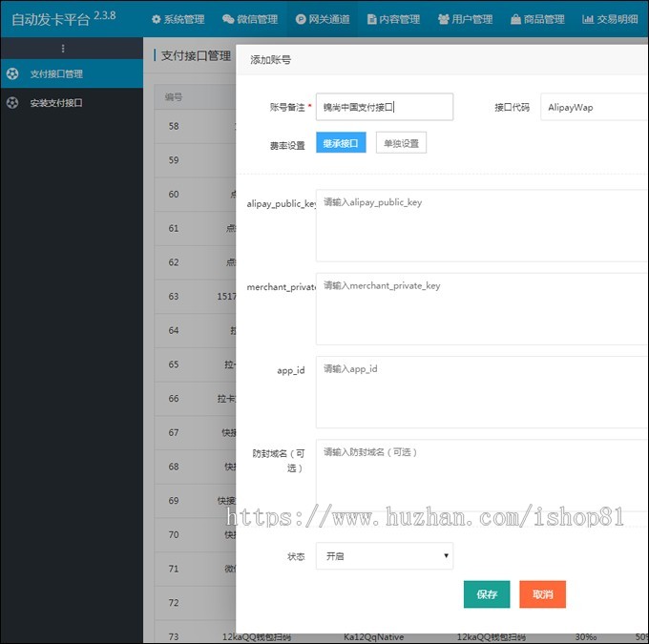Viewport: 649px width, 644px height.
Task: Click the WeChat icon for 微信管理
Action: pos(228,19)
